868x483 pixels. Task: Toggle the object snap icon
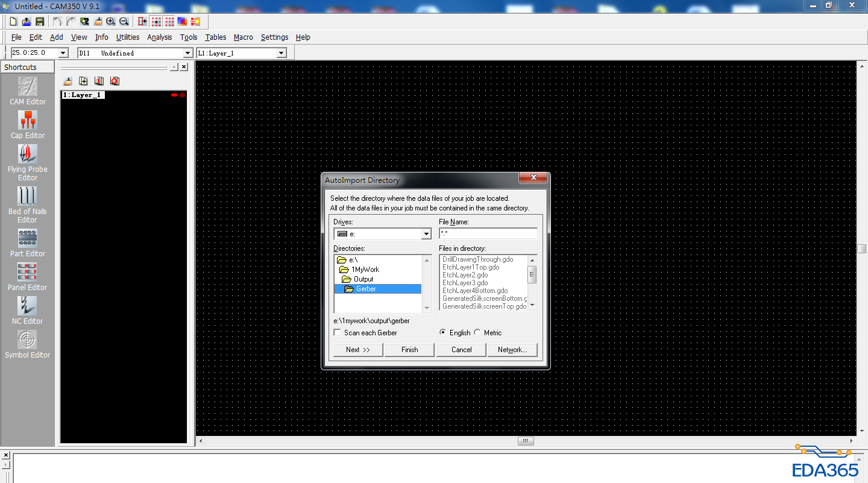pyautogui.click(x=143, y=21)
